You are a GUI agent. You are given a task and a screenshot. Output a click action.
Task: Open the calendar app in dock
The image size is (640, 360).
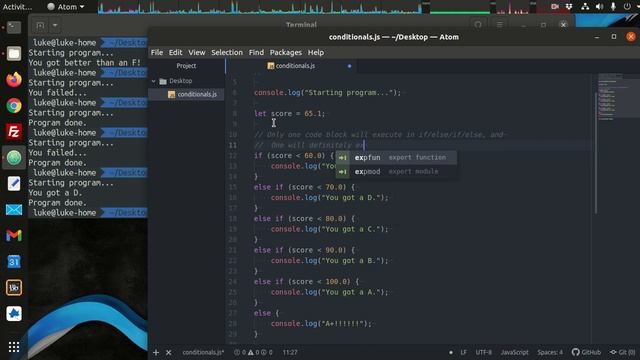tap(14, 262)
